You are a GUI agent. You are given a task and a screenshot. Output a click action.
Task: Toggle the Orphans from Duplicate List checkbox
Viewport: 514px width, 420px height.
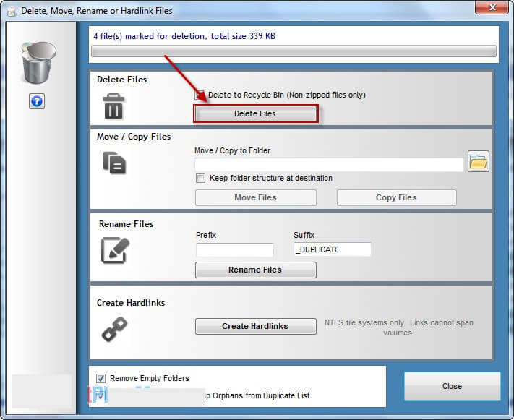100,395
